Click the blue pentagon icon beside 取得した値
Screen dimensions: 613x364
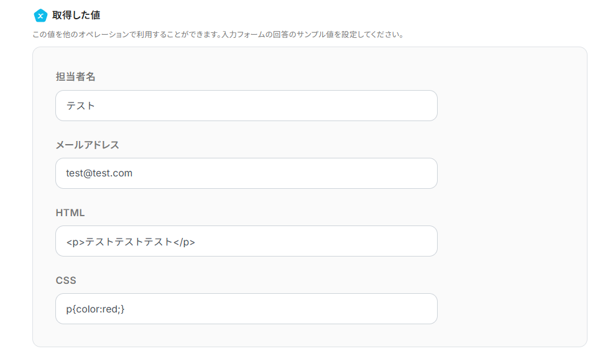(40, 16)
